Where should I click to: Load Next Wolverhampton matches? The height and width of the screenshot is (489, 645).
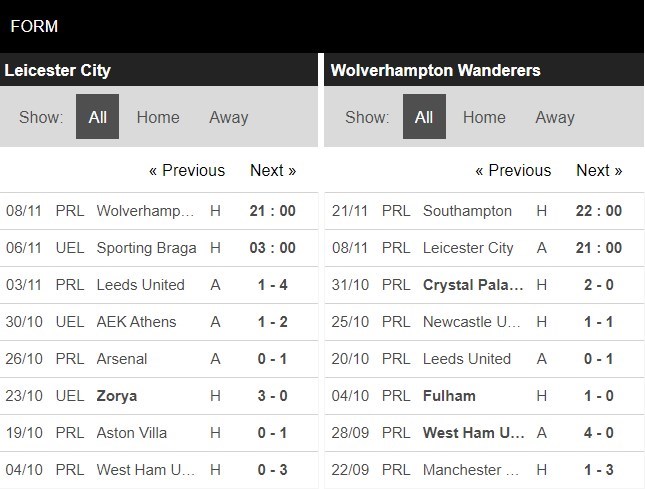click(x=599, y=170)
